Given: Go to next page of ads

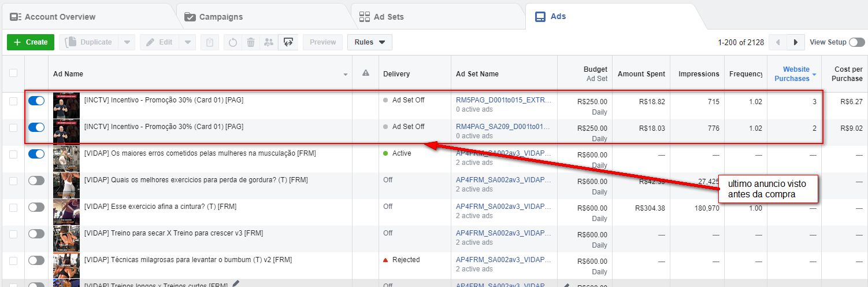Looking at the screenshot, I should tap(796, 42).
